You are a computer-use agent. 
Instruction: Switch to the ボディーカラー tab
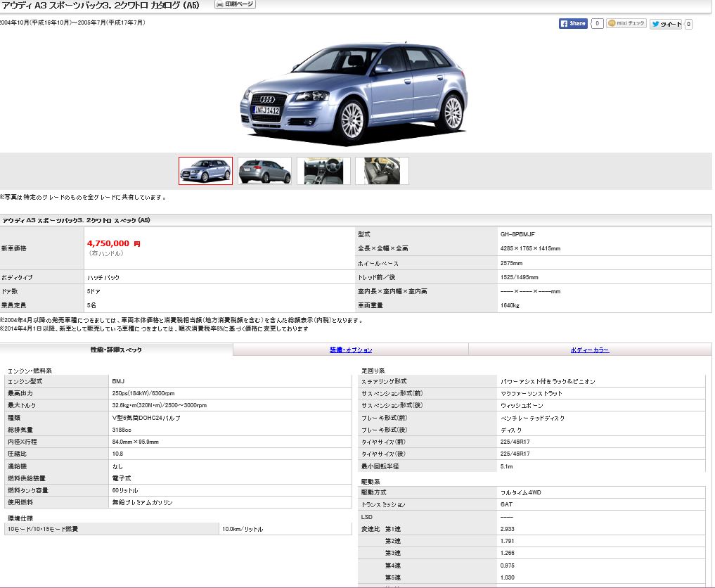590,350
